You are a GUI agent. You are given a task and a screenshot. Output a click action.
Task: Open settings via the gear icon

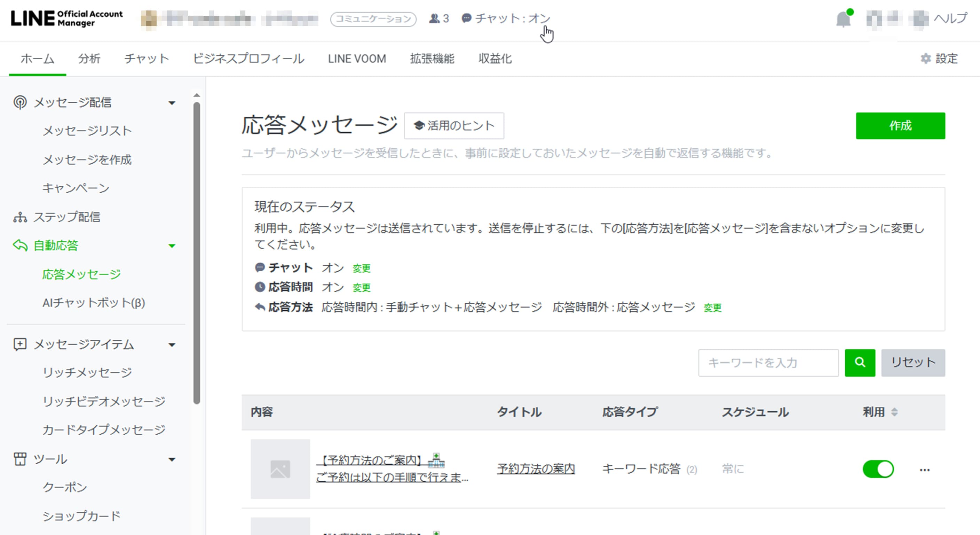926,59
